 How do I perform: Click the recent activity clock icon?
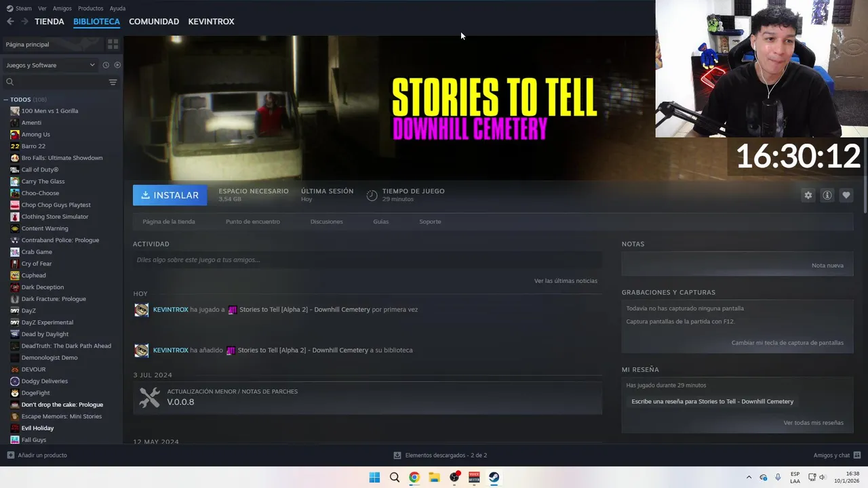coord(106,65)
